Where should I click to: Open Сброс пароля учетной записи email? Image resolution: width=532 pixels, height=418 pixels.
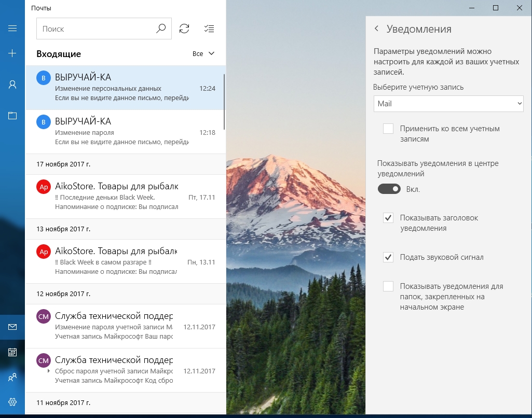click(126, 370)
